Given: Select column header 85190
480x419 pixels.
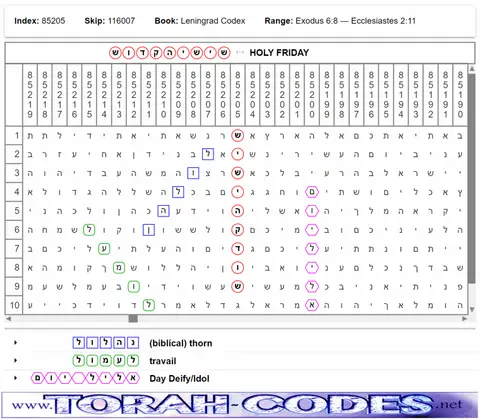Looking at the screenshot, I should click(460, 95).
